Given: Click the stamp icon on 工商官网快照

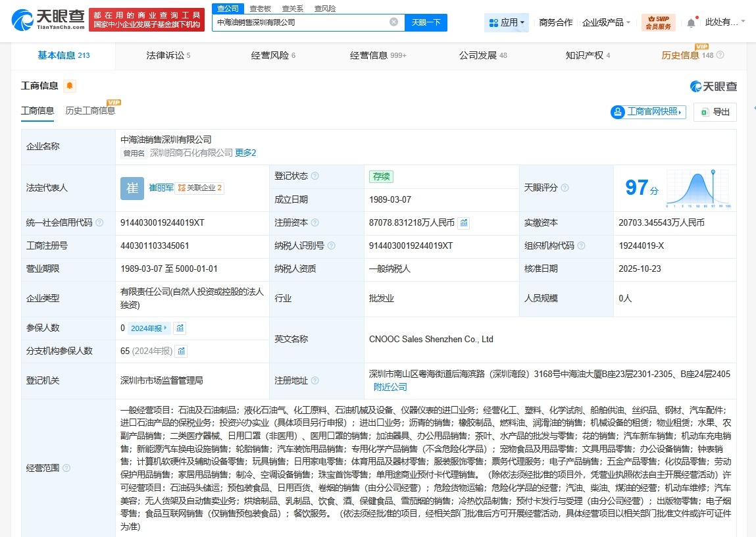Looking at the screenshot, I should pos(617,112).
